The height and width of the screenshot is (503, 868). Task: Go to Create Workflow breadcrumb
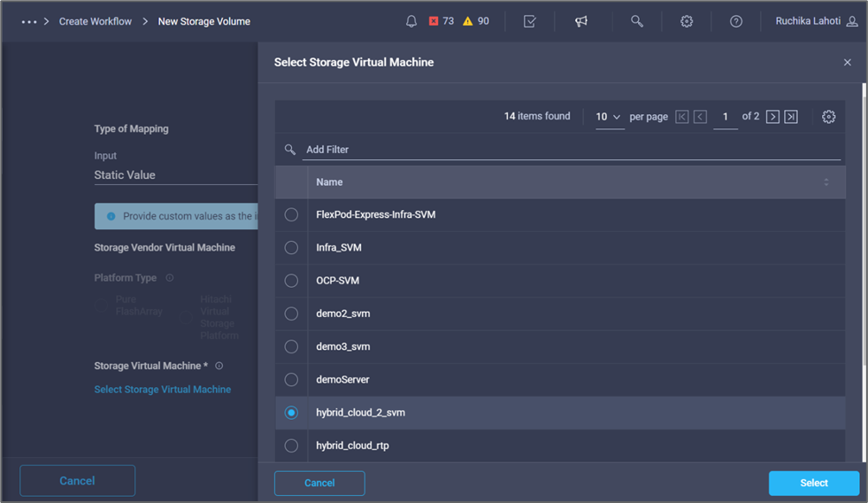(95, 21)
